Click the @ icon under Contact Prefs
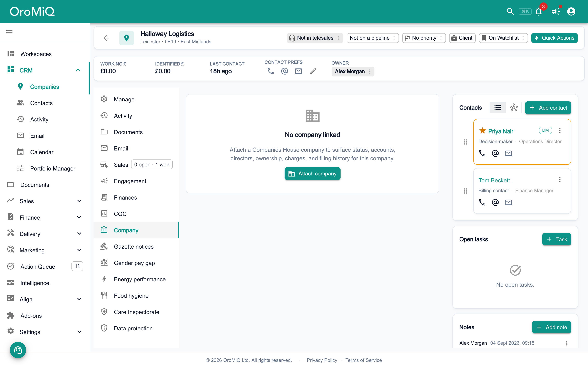The height and width of the screenshot is (368, 588). tap(285, 71)
